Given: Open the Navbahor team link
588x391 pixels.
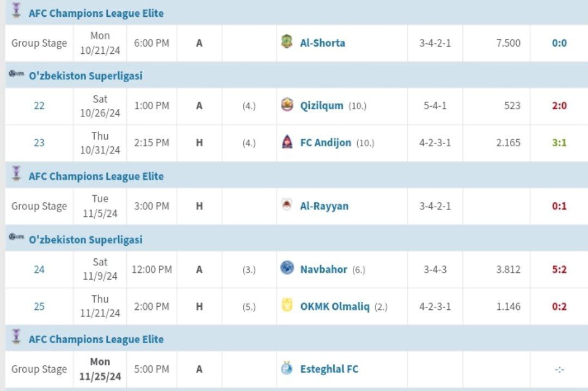Looking at the screenshot, I should pyautogui.click(x=323, y=269).
